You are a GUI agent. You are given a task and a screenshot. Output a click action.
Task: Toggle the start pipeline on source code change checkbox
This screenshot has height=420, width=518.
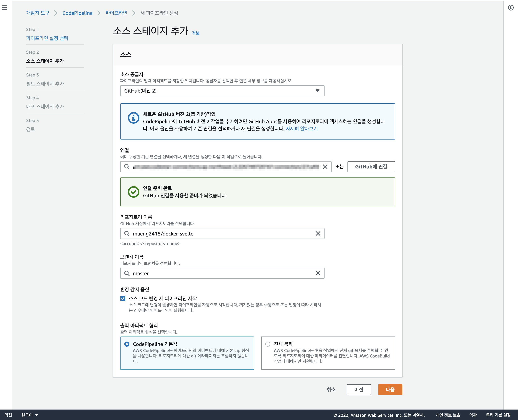123,298
